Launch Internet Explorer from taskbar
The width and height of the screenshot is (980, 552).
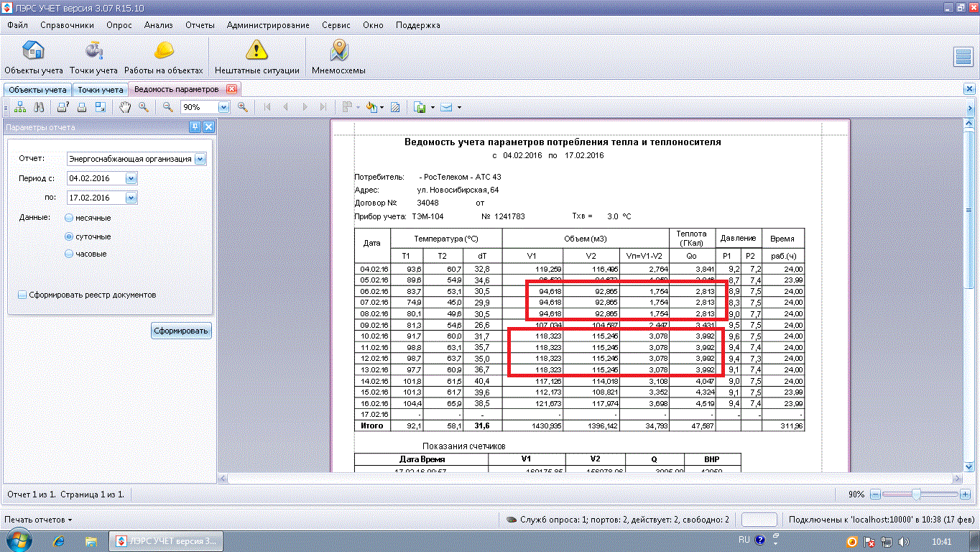tap(60, 540)
